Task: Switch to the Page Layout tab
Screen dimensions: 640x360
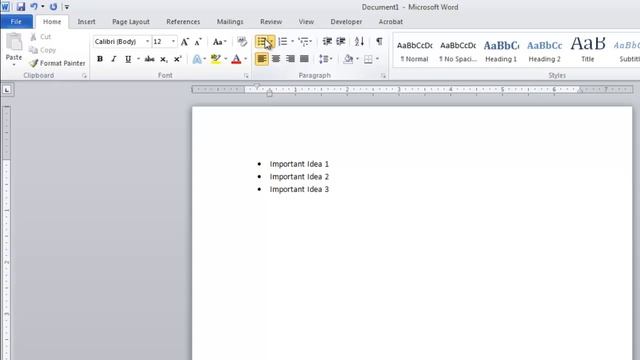Action: [131, 22]
